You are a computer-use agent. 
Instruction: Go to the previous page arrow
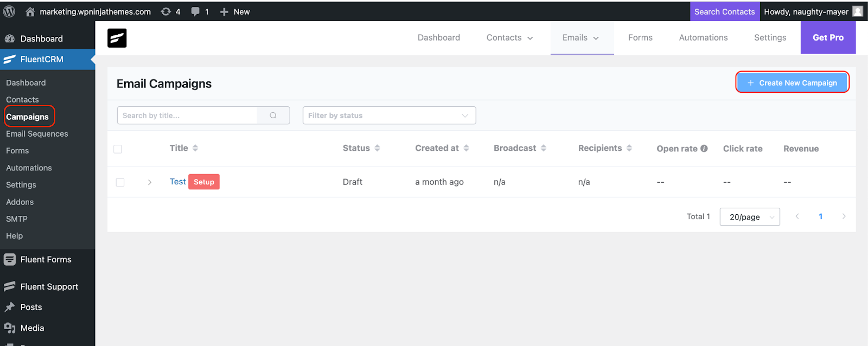[797, 216]
